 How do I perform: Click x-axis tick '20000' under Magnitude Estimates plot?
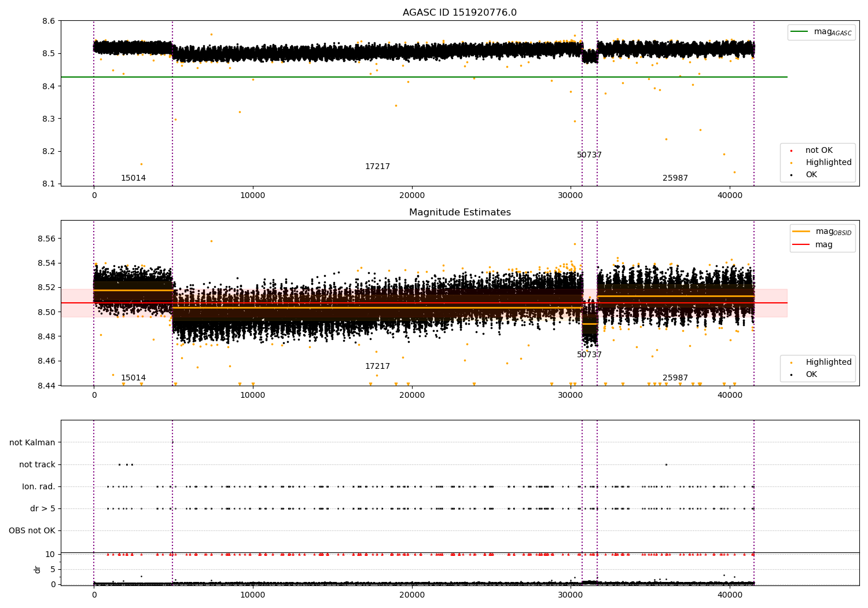412,395
